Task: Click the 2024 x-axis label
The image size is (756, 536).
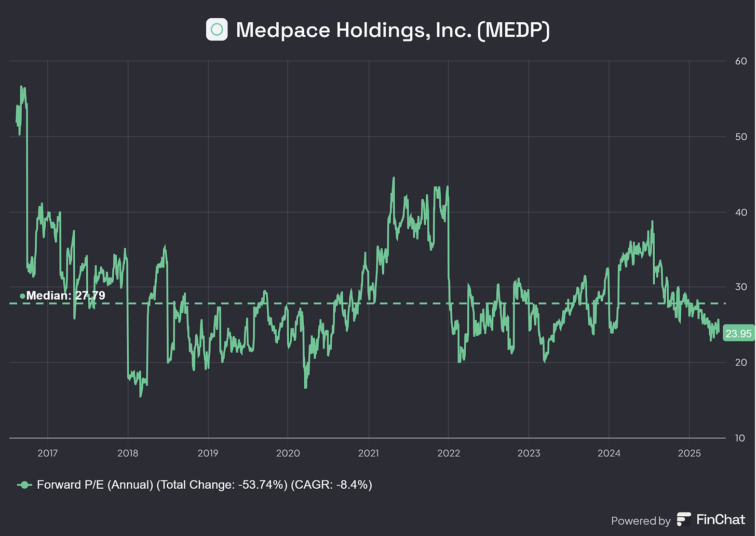Action: click(x=609, y=453)
